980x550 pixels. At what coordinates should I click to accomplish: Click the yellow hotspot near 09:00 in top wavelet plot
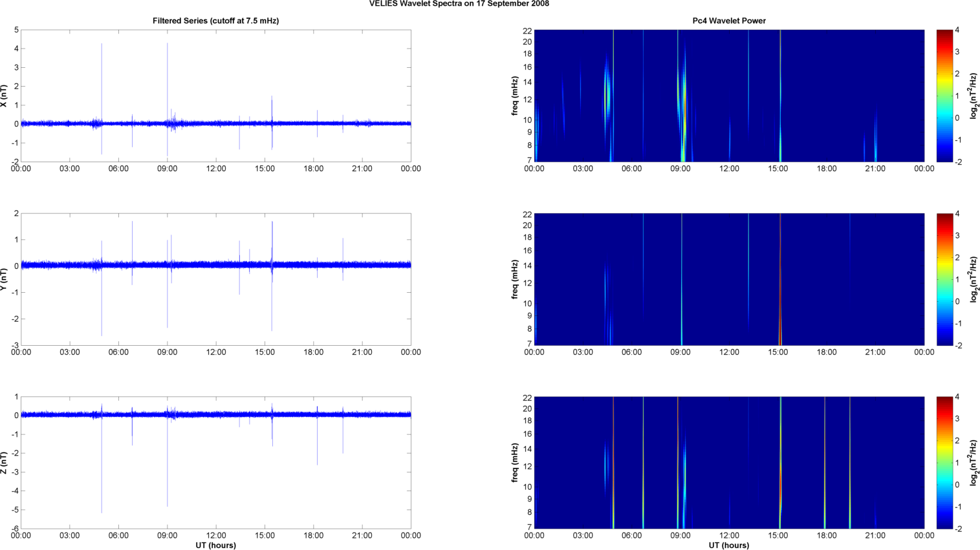pyautogui.click(x=684, y=110)
